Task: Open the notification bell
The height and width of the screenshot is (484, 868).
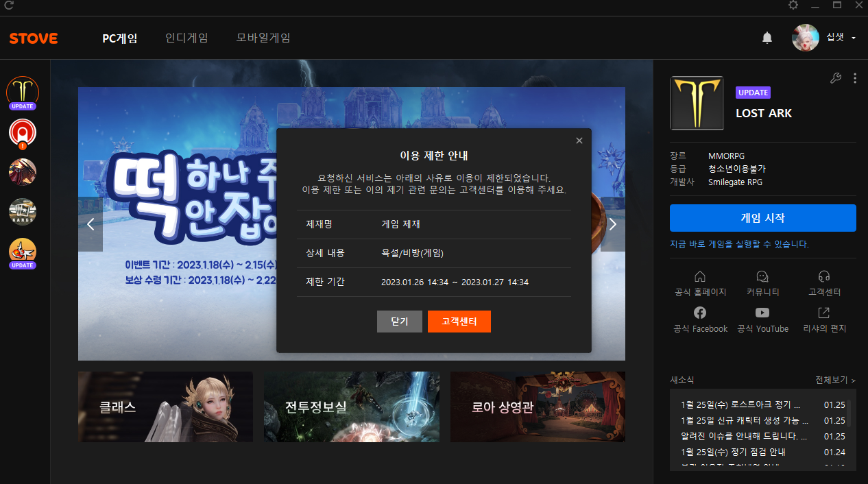Action: 767,38
